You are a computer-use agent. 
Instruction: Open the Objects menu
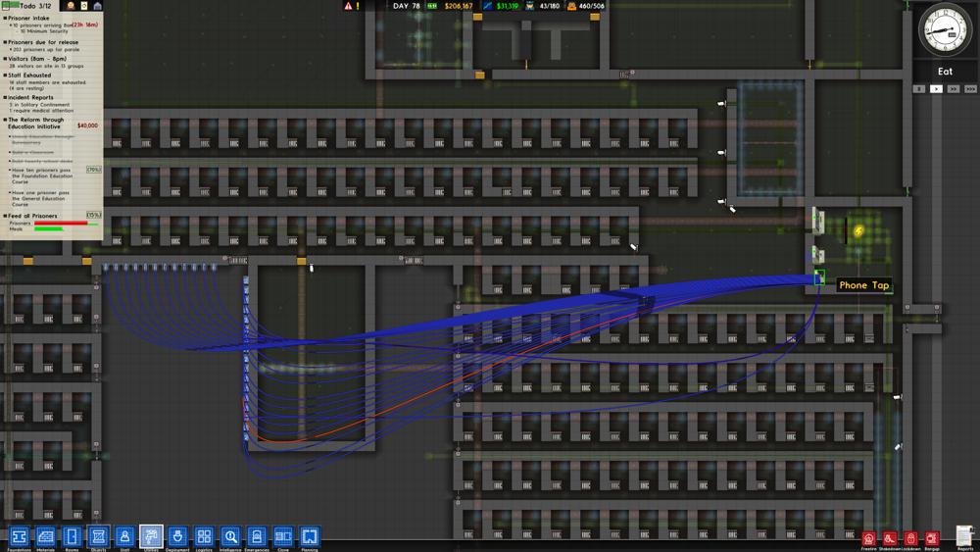tap(98, 536)
